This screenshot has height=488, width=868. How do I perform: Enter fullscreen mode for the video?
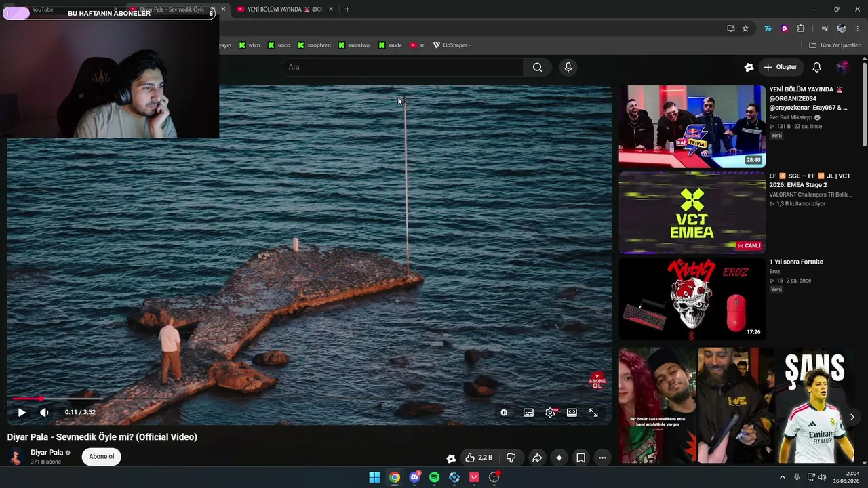(x=593, y=412)
